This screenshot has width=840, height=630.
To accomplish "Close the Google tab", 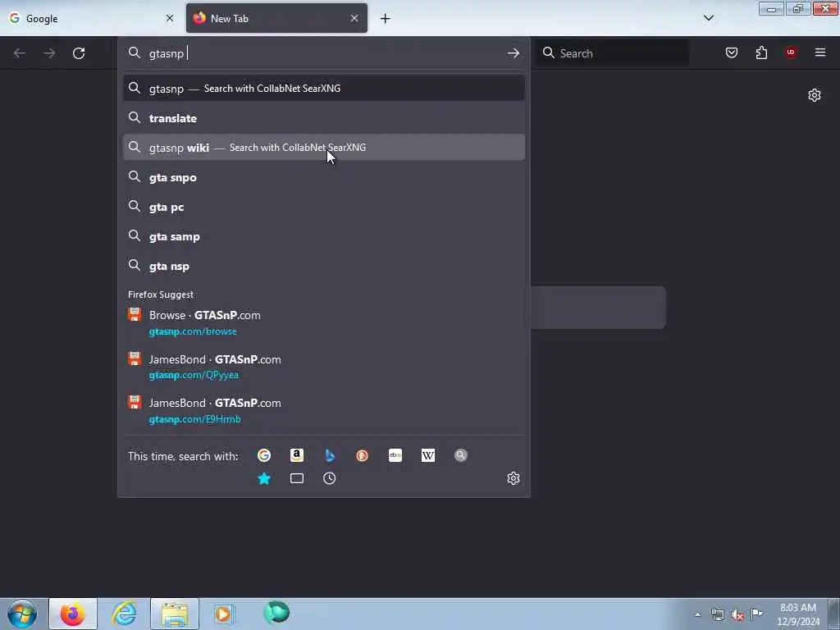I will coord(170,18).
